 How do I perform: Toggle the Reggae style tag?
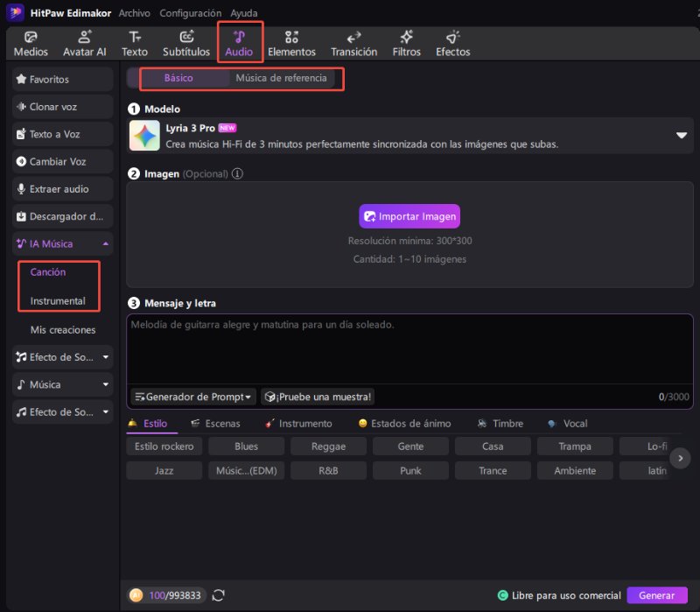(329, 447)
